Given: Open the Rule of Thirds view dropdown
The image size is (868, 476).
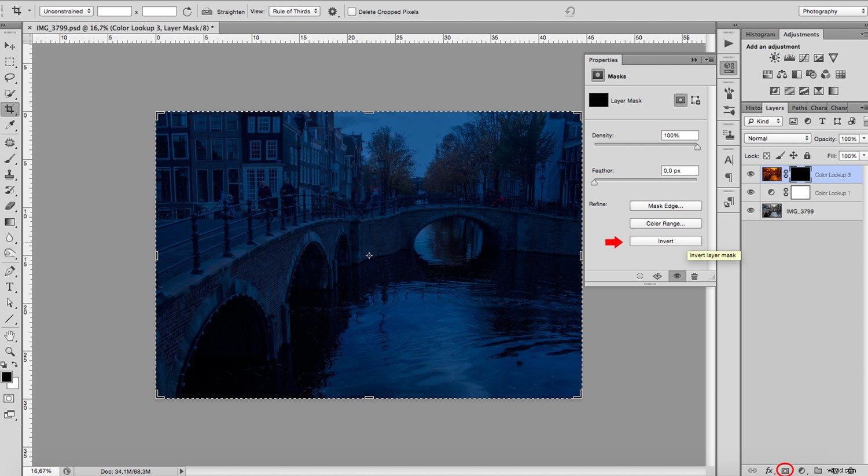Looking at the screenshot, I should pos(294,10).
